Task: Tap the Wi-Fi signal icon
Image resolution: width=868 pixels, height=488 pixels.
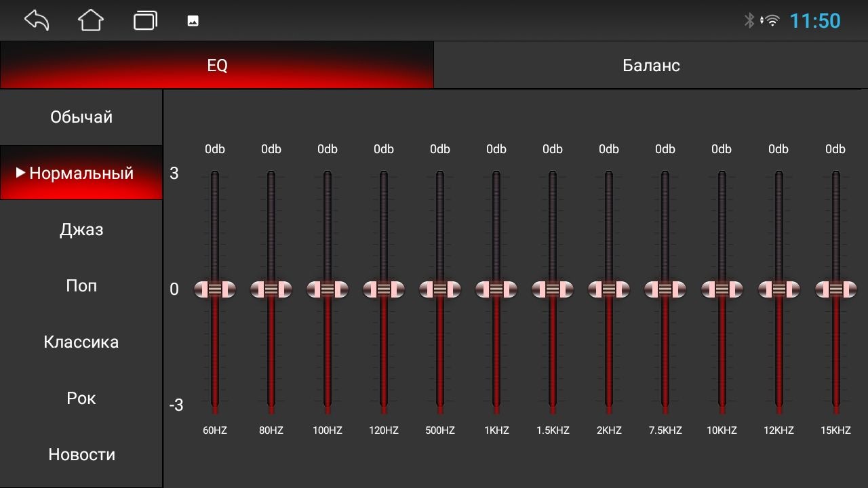Action: click(771, 20)
